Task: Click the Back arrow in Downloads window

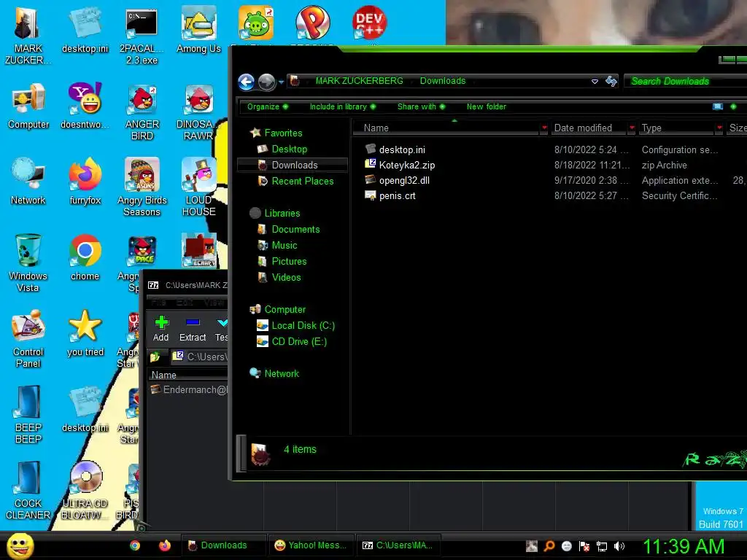Action: coord(247,82)
